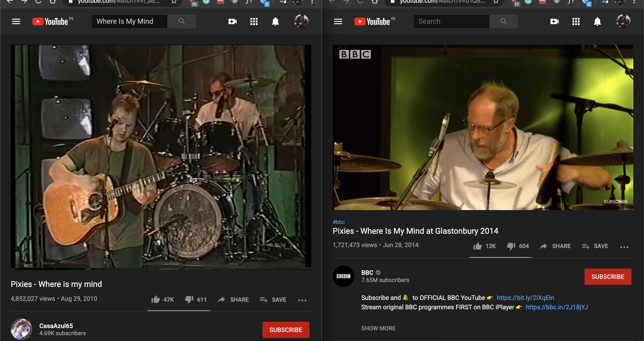Open Chrome three-dot menu in right browser
This screenshot has width=644, height=341.
(x=634, y=2)
